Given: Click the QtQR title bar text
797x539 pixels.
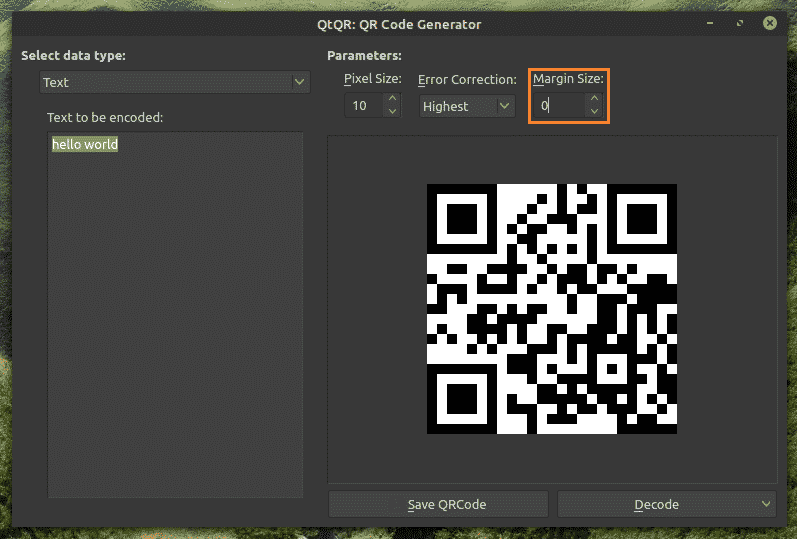Looking at the screenshot, I should tap(398, 24).
